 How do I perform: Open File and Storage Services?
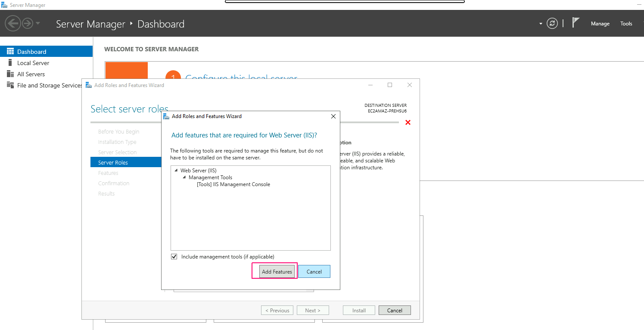click(x=50, y=85)
